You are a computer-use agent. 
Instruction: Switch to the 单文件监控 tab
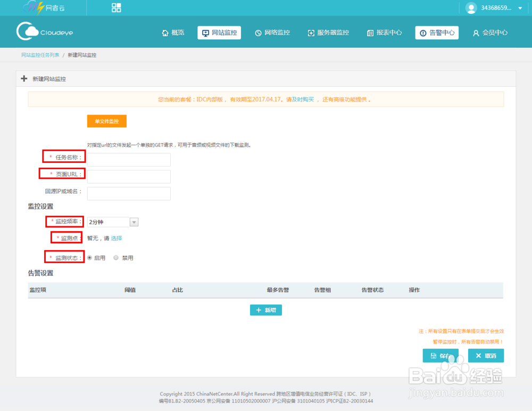tap(106, 121)
